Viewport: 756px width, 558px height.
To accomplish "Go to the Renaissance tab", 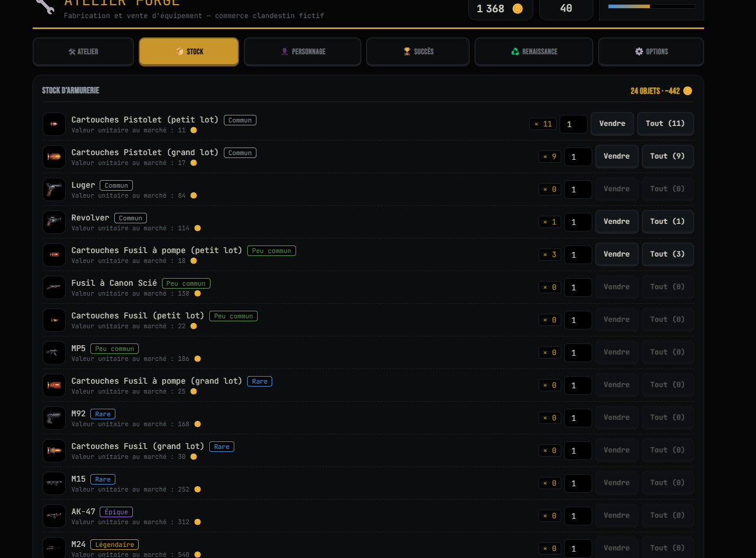I will pyautogui.click(x=534, y=52).
